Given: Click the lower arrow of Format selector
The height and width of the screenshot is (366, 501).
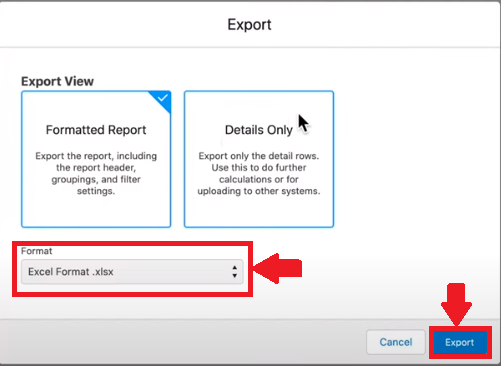Looking at the screenshot, I should coord(235,276).
